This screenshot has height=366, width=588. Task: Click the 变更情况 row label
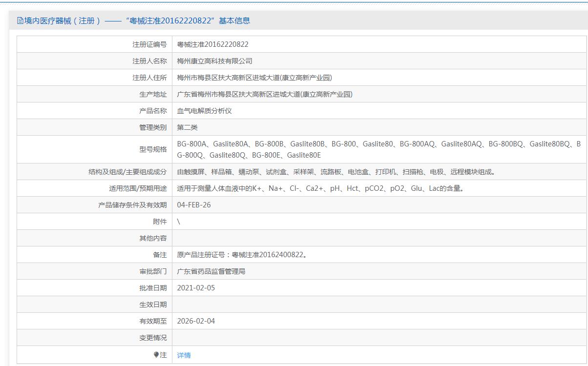point(153,338)
